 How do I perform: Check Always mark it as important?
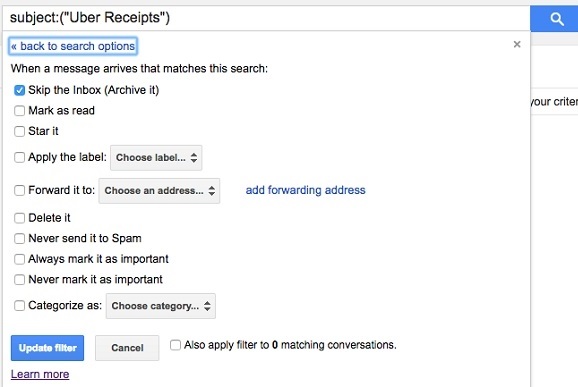[x=19, y=259]
